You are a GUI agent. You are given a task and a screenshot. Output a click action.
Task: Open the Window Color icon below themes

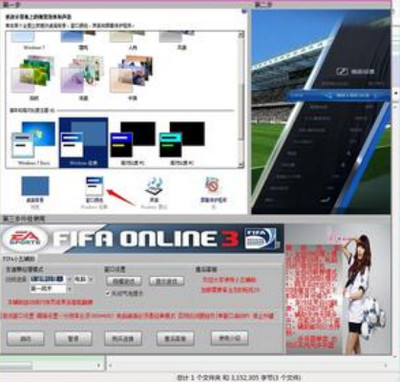(94, 186)
